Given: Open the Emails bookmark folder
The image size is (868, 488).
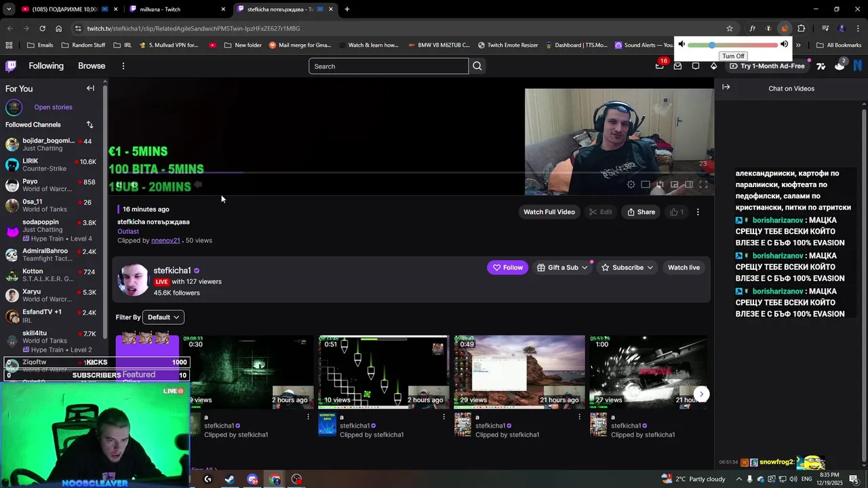Looking at the screenshot, I should point(40,45).
